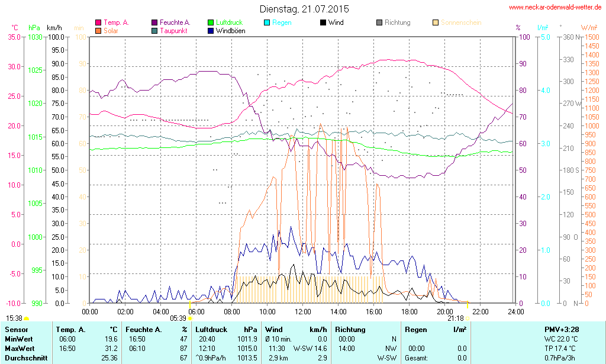
Task: Click the orange Solar legend swatch
Action: click(x=98, y=30)
